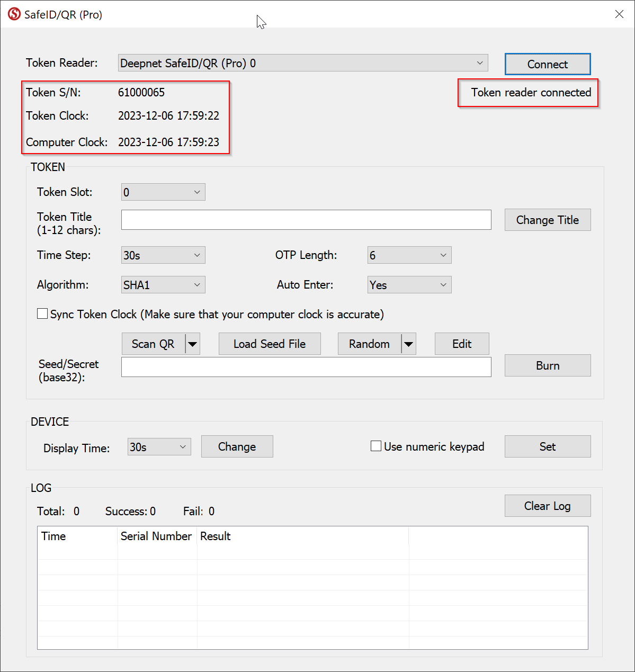635x672 pixels.
Task: Select the Serial Number column header
Action: 156,536
